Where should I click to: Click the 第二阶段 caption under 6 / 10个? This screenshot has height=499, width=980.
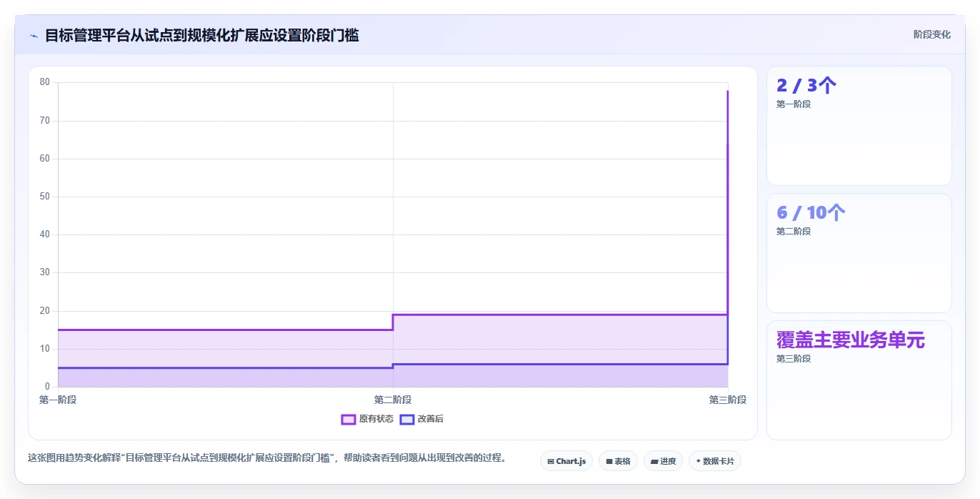pyautogui.click(x=794, y=232)
